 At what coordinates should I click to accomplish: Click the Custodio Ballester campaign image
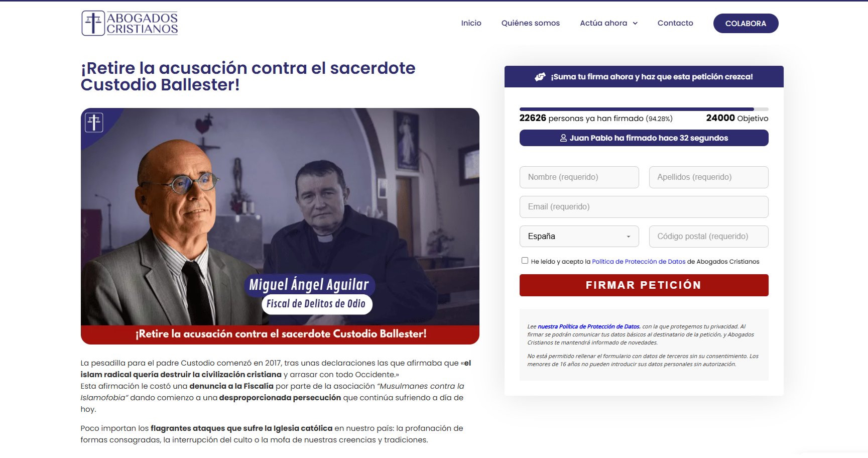(x=280, y=226)
